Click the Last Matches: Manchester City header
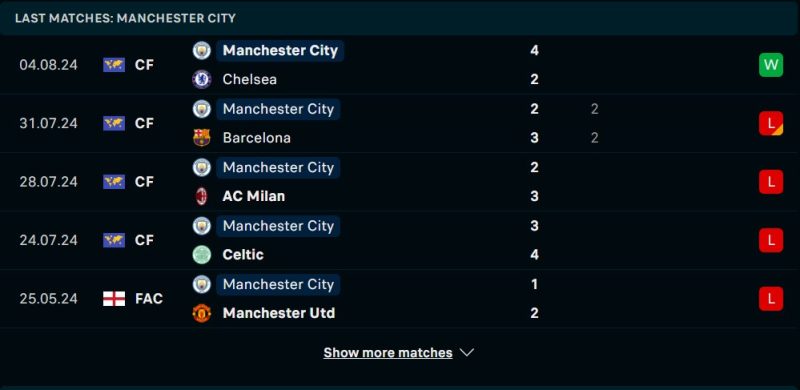The height and width of the screenshot is (390, 800). [x=126, y=18]
